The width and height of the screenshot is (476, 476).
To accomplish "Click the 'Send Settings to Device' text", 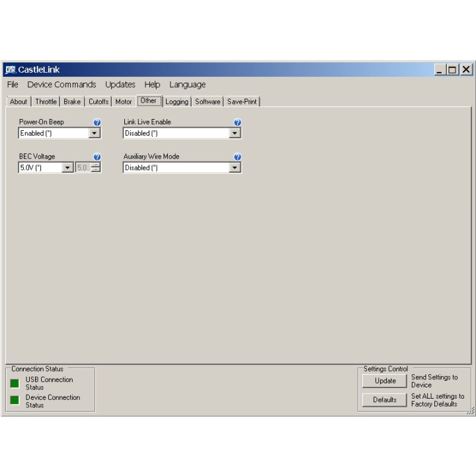I will tap(434, 381).
